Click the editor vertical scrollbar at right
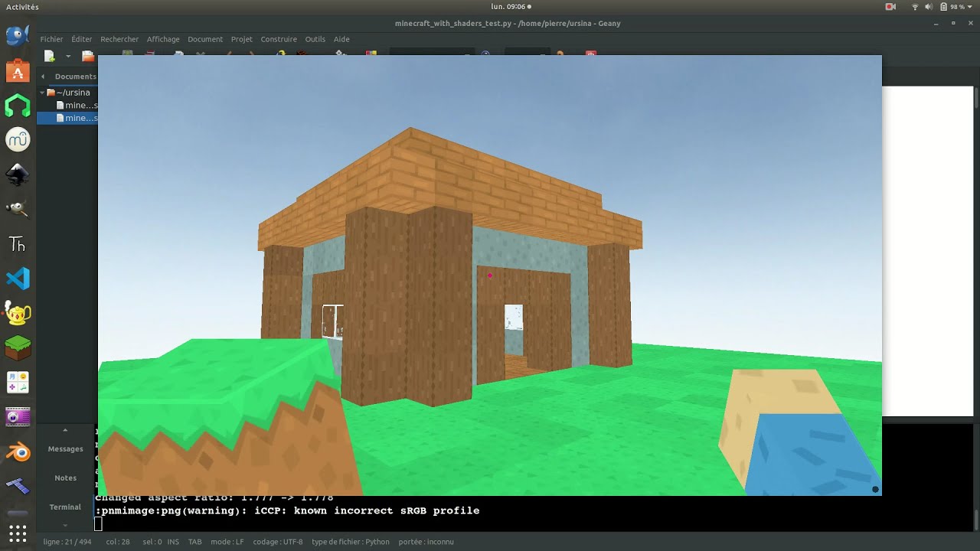980x551 pixels. (976, 251)
